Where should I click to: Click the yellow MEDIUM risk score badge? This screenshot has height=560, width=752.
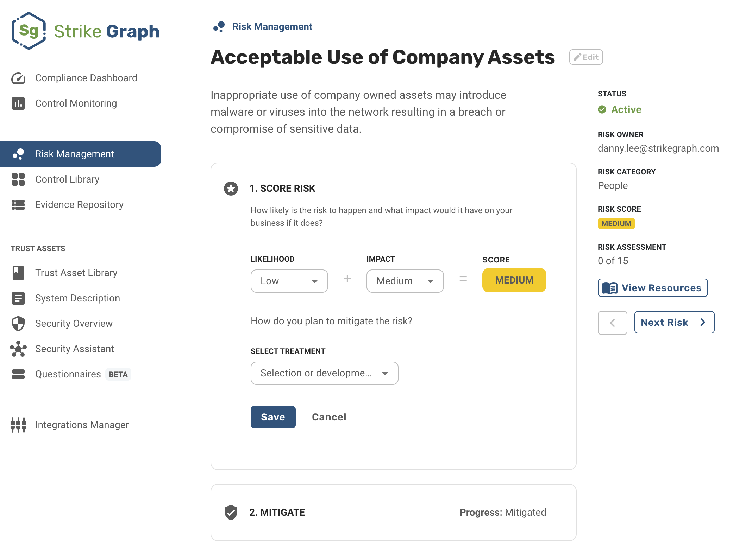pyautogui.click(x=616, y=224)
